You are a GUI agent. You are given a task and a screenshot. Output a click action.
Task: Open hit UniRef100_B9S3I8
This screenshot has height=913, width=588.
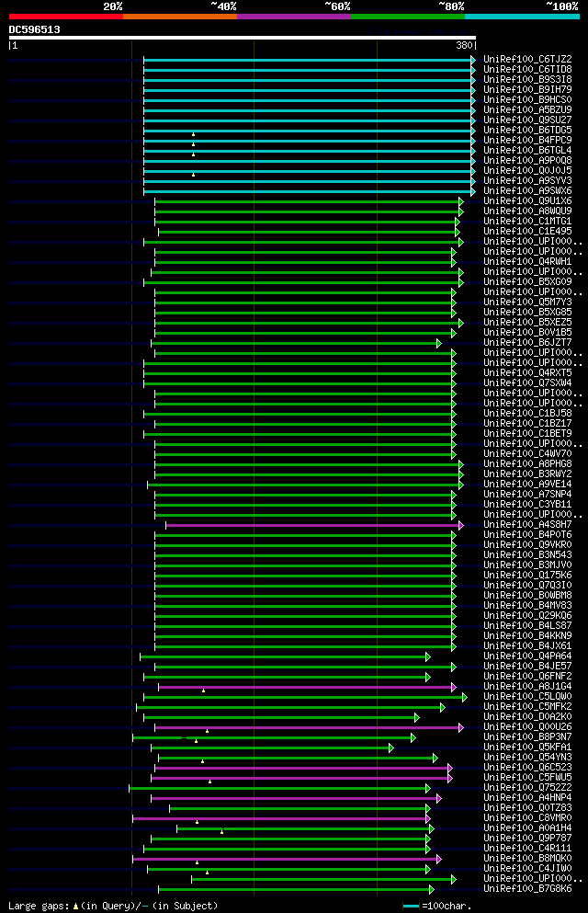[527, 79]
